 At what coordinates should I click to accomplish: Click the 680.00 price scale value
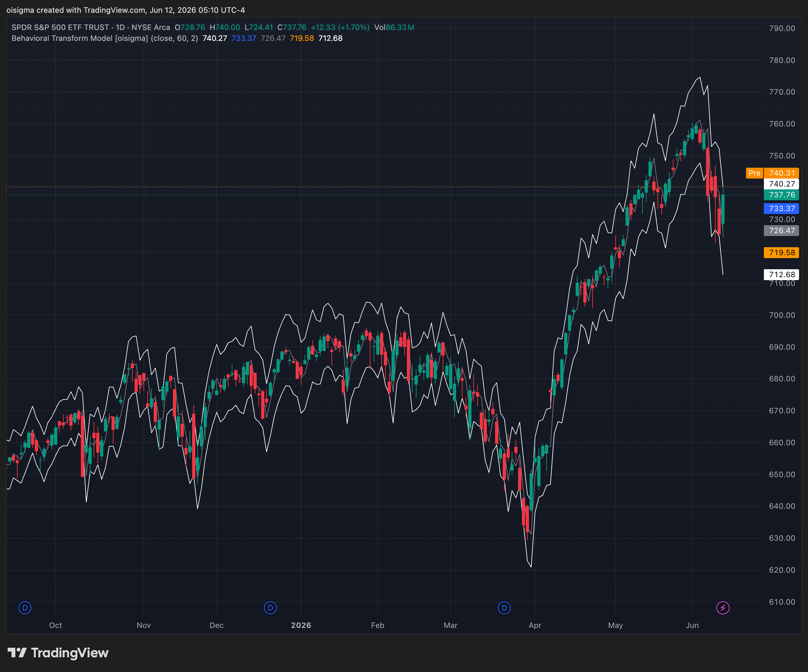coord(782,379)
